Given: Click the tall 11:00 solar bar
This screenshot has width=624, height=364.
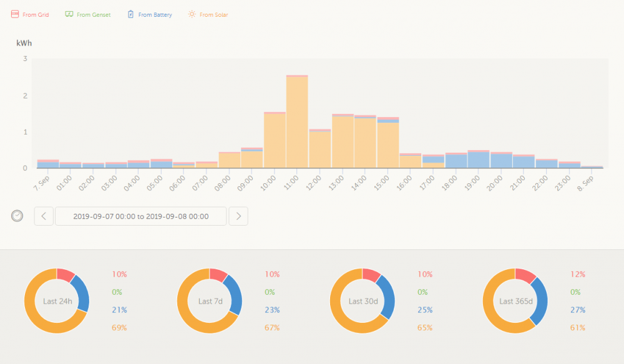Looking at the screenshot, I should [297, 122].
